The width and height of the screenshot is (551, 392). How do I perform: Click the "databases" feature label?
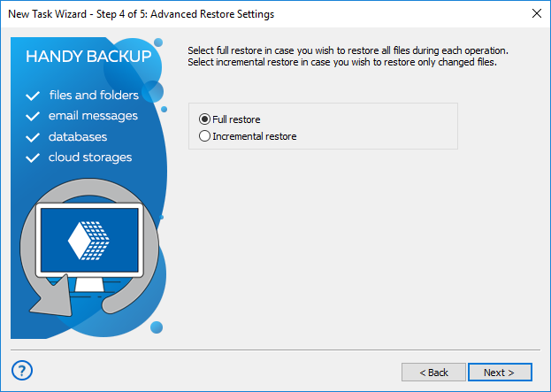pos(78,137)
